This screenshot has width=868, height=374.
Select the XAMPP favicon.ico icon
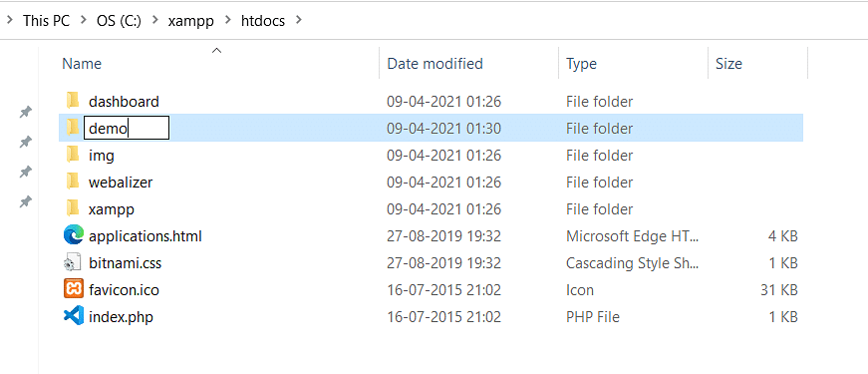point(73,289)
